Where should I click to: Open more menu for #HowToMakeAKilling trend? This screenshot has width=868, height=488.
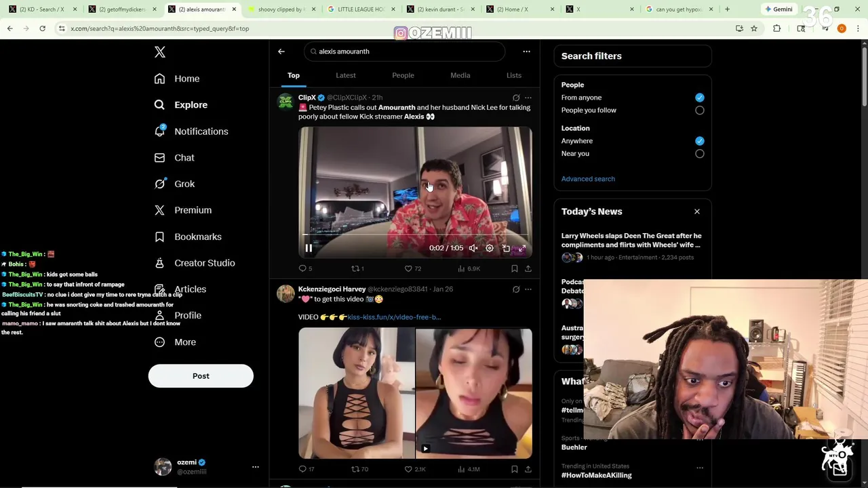click(700, 468)
